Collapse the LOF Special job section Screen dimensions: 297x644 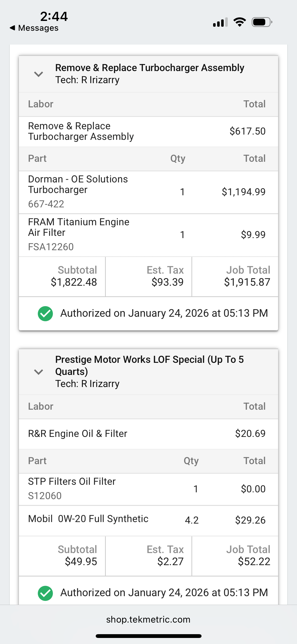click(x=39, y=372)
